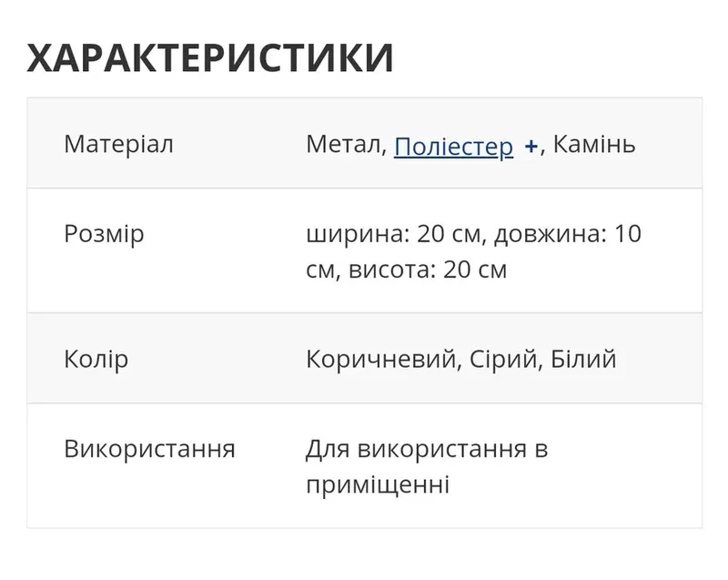Click the Сірий color value

[x=496, y=359]
